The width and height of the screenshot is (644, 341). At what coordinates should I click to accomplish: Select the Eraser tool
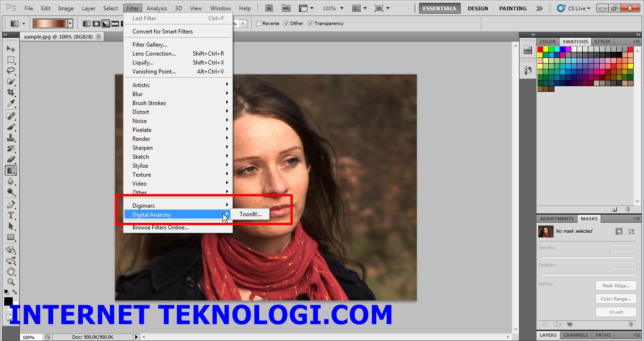[x=11, y=159]
